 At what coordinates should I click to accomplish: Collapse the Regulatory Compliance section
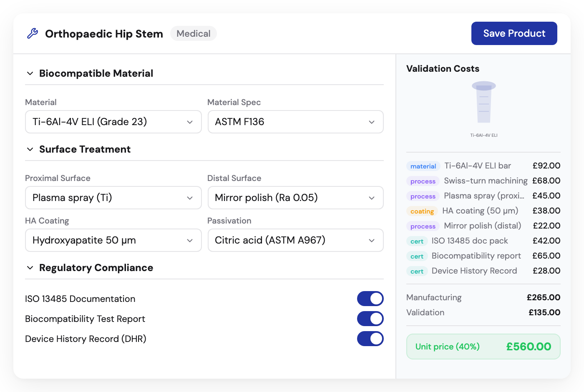[30, 268]
